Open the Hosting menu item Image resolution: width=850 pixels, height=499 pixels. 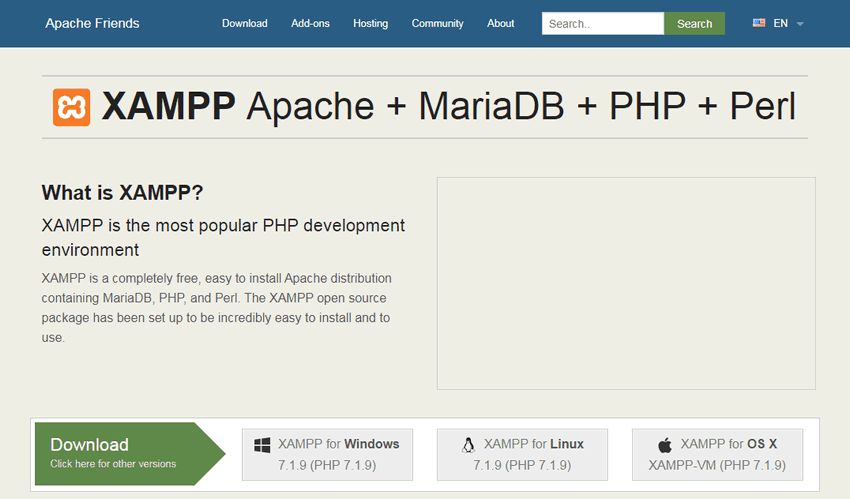click(371, 23)
